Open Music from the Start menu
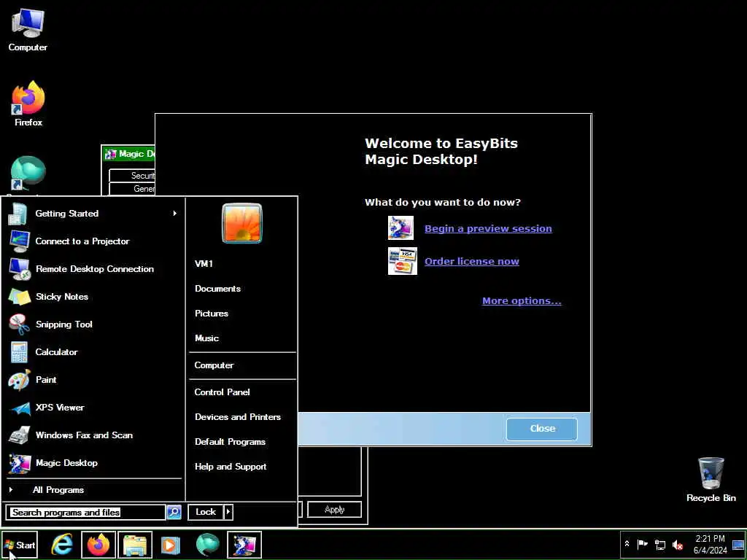Screen dimensions: 747x560 coord(206,338)
